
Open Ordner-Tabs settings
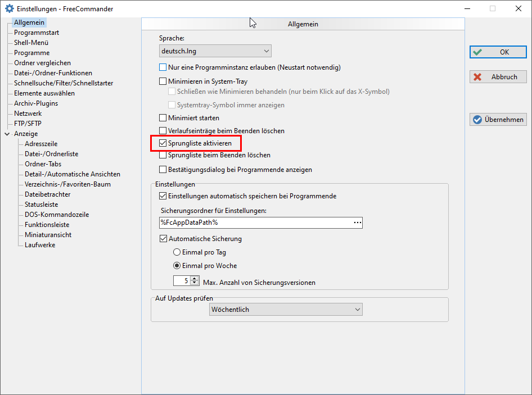pos(43,164)
